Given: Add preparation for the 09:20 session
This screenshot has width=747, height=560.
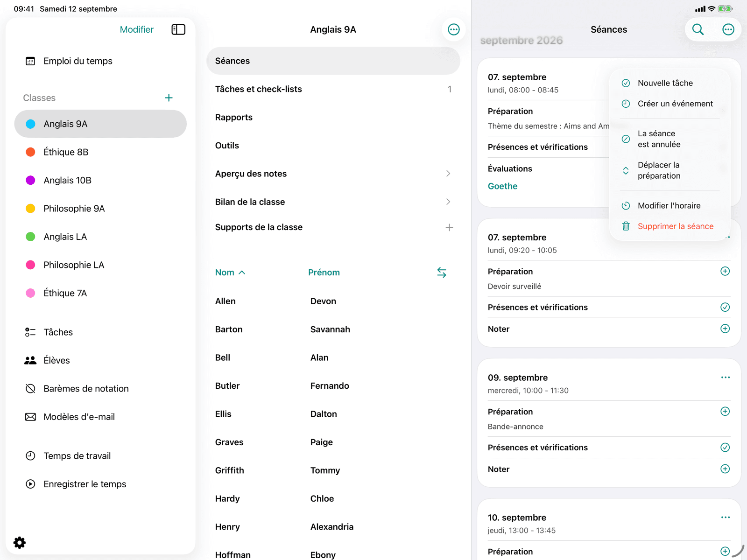Looking at the screenshot, I should click(x=725, y=271).
